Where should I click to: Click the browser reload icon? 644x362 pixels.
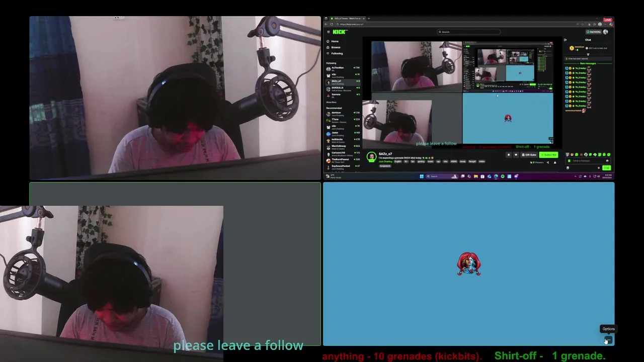[332, 24]
